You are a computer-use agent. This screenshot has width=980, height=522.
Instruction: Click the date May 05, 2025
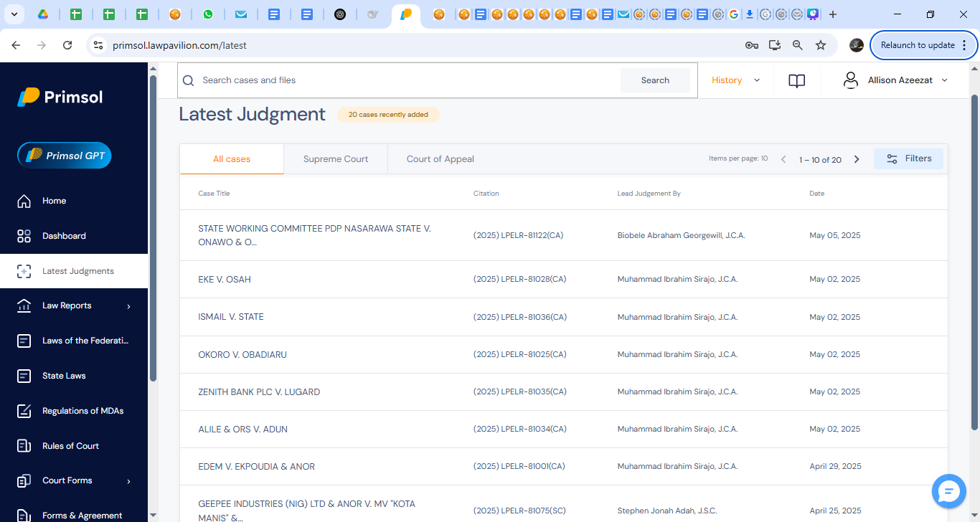tap(835, 235)
